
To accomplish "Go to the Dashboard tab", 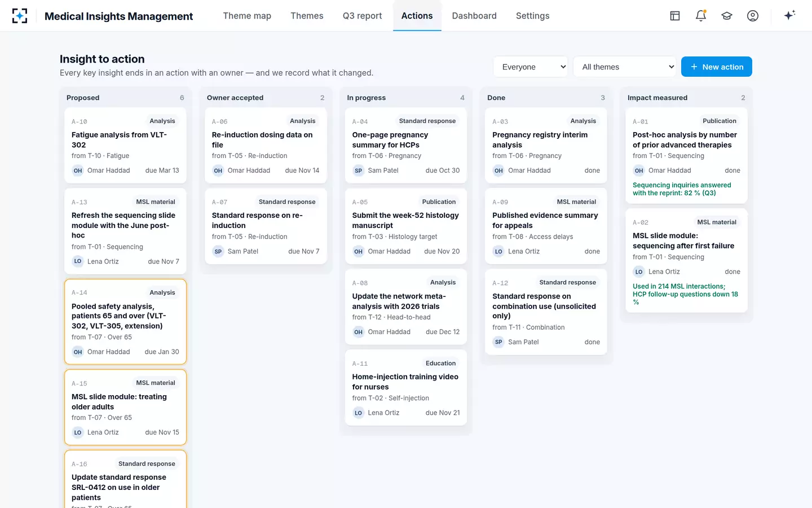I will 474,16.
